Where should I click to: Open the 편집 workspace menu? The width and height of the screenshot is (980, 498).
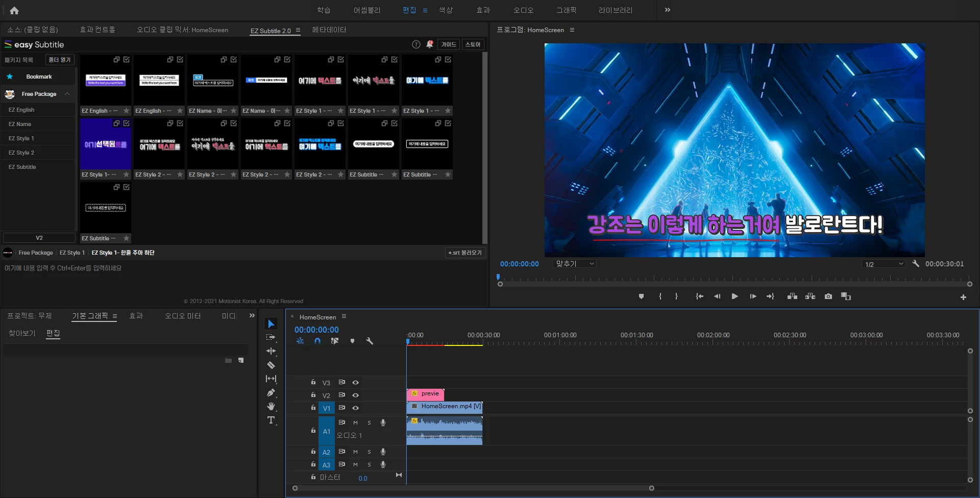(x=425, y=10)
